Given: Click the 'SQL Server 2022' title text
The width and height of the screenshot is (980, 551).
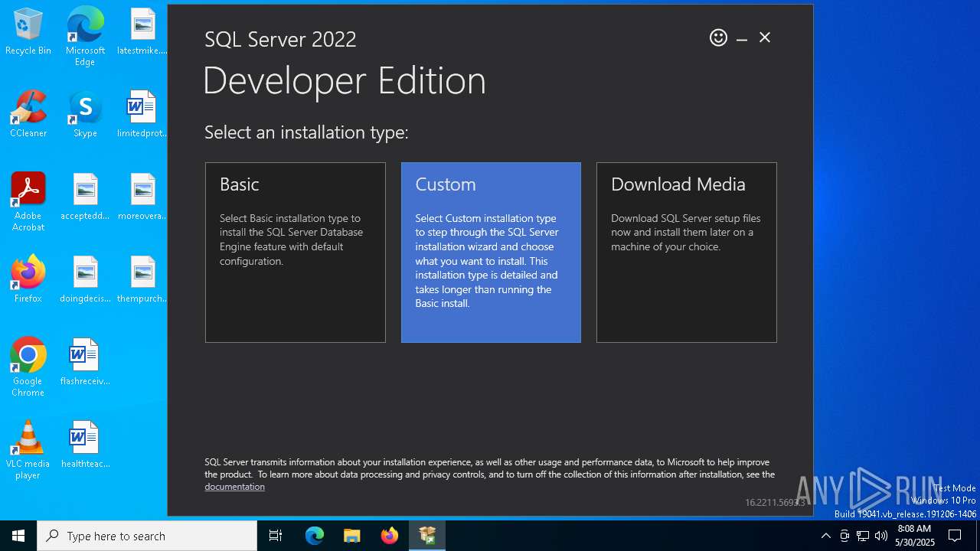Looking at the screenshot, I should pos(280,40).
